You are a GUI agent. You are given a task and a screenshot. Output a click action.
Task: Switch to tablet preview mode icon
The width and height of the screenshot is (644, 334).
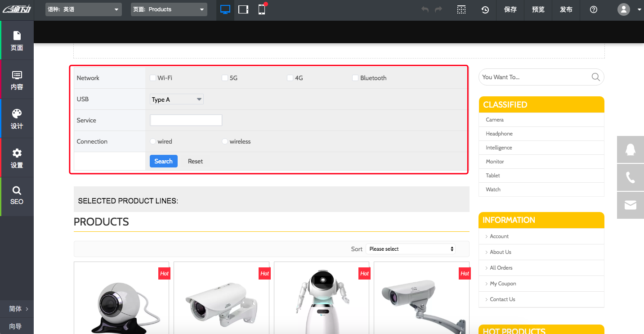[243, 9]
